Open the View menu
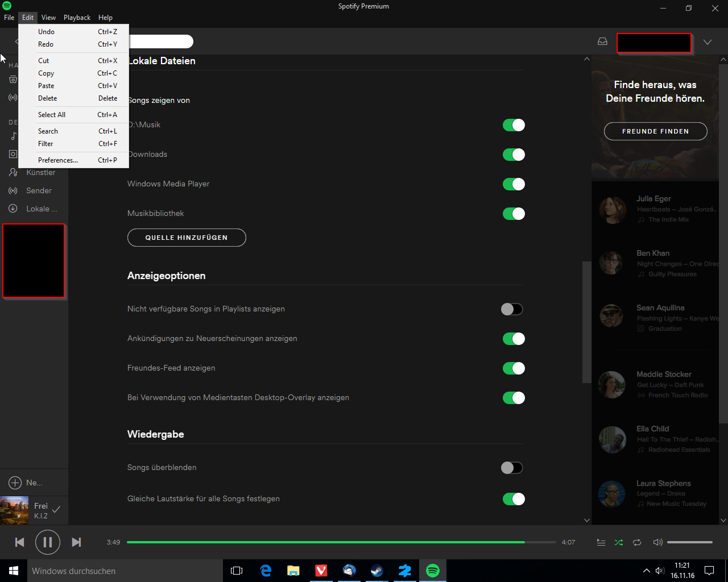Image resolution: width=728 pixels, height=582 pixels. tap(48, 18)
